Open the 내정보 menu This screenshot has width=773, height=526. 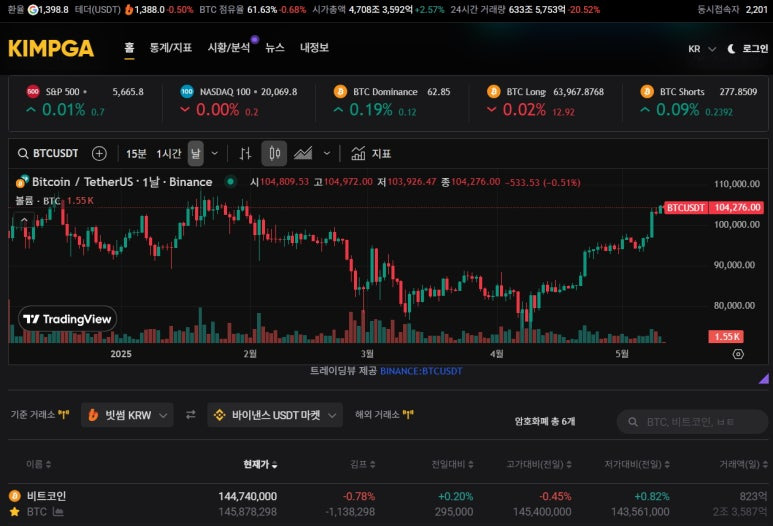pos(314,47)
